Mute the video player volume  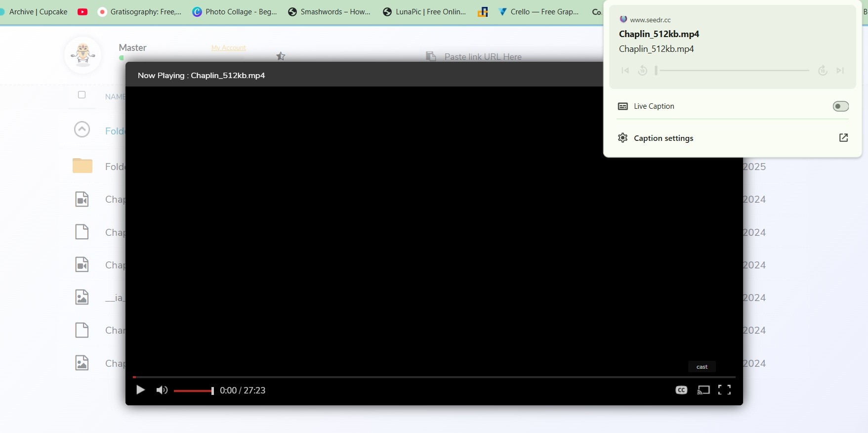162,390
